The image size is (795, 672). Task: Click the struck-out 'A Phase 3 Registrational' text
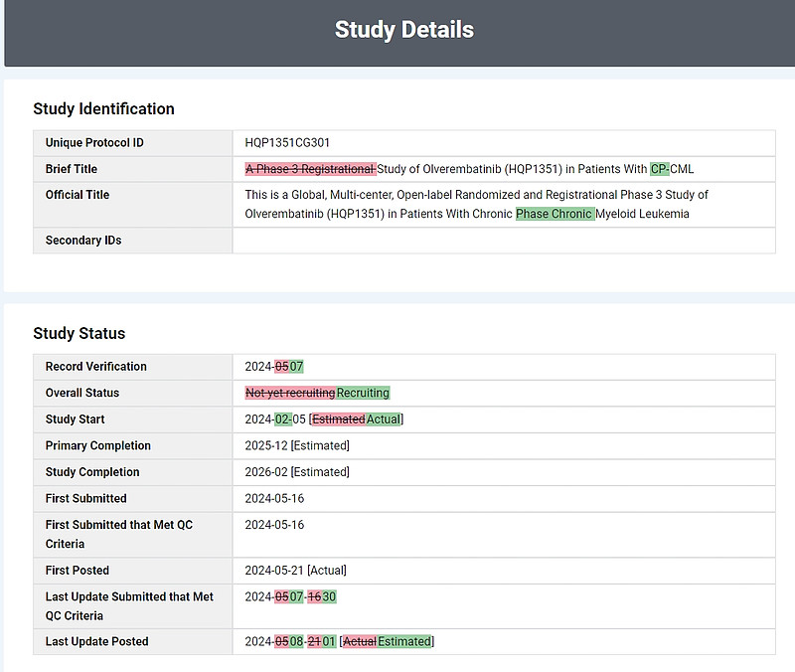(x=310, y=169)
